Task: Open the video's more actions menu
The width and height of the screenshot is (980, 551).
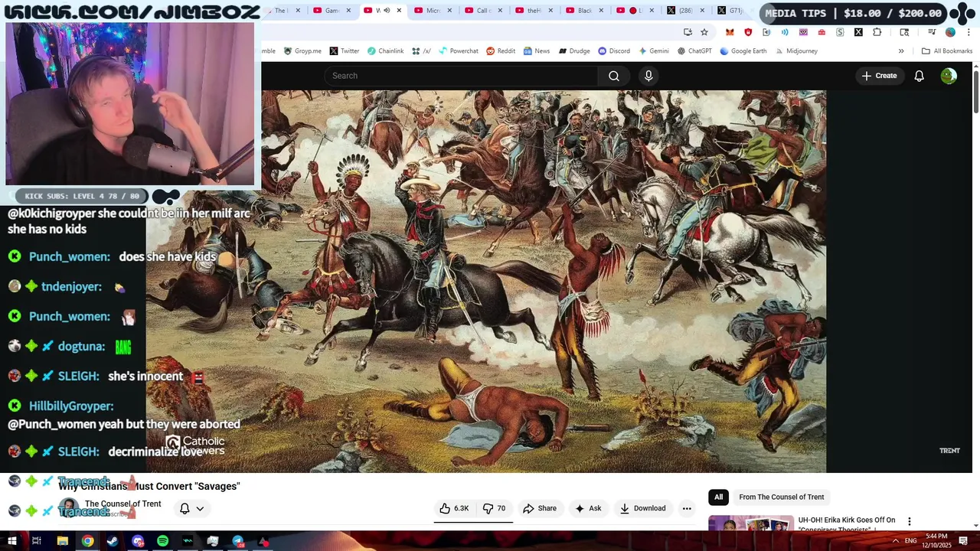Action: tap(687, 508)
